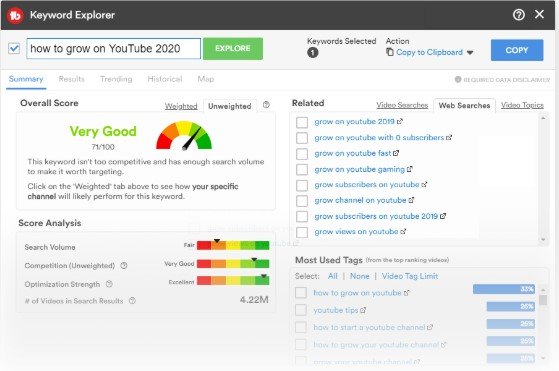Click the Optimization Strength color scale bar

click(x=233, y=280)
